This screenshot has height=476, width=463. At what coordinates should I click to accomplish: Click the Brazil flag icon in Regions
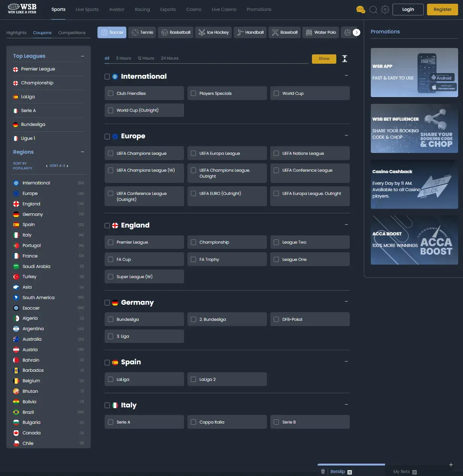click(16, 412)
